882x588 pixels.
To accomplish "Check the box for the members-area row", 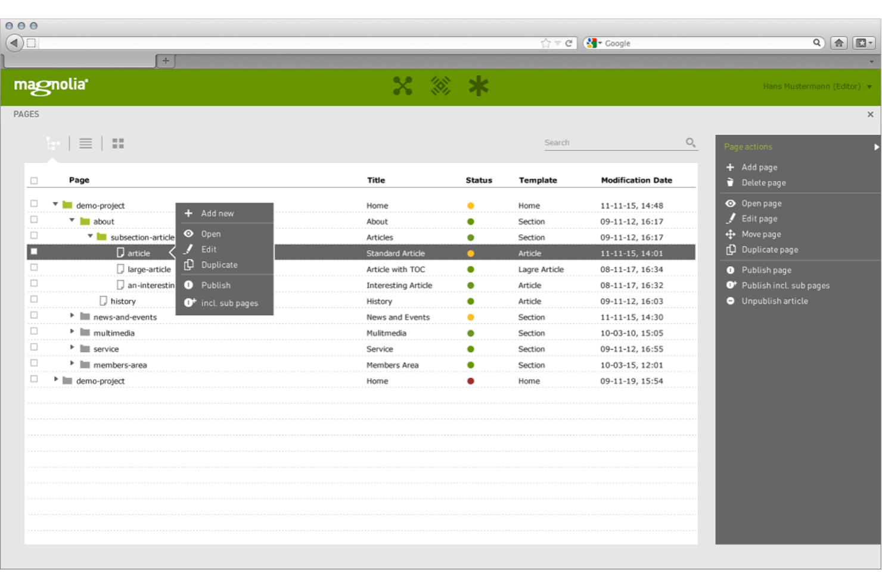I will 34,363.
